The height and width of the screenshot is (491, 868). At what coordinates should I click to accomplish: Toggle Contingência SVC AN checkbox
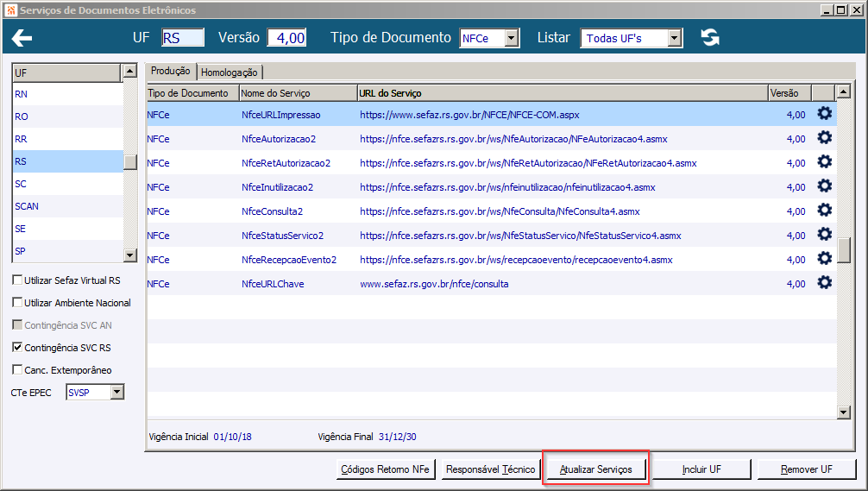click(x=17, y=325)
